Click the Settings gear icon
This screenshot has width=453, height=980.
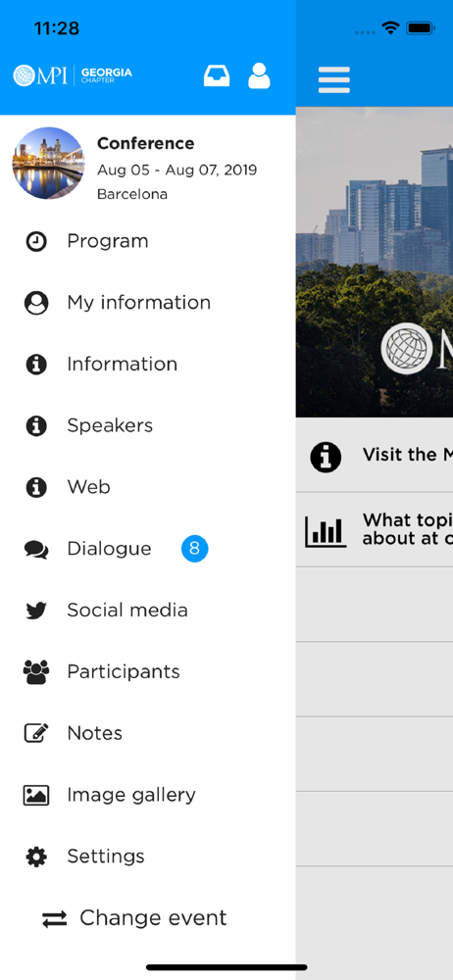[x=36, y=857]
